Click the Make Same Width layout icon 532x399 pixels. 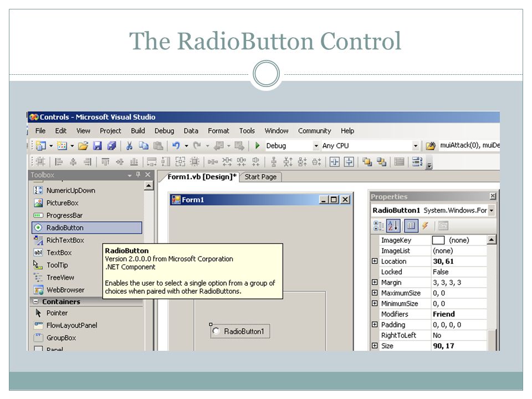pyautogui.click(x=151, y=162)
